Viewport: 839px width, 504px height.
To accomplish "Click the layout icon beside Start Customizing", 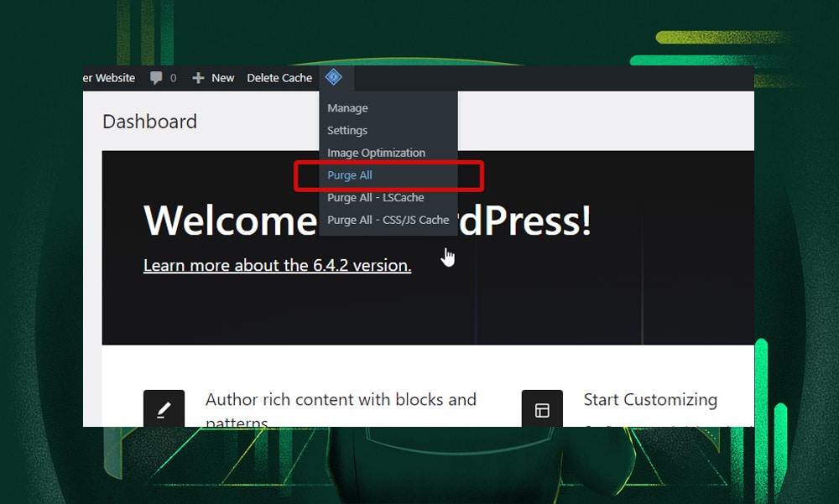I will 542,409.
